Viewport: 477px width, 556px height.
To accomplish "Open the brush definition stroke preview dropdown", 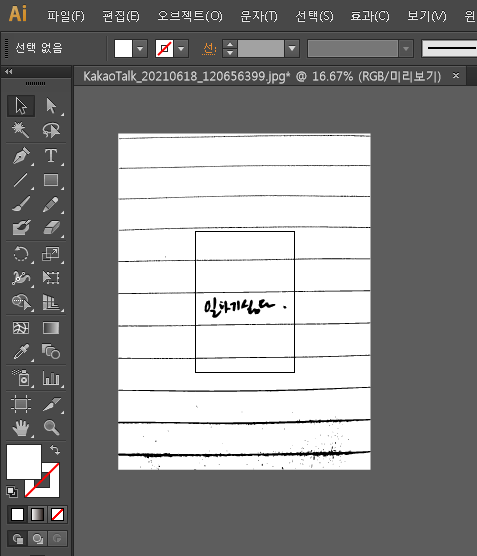I will click(449, 49).
